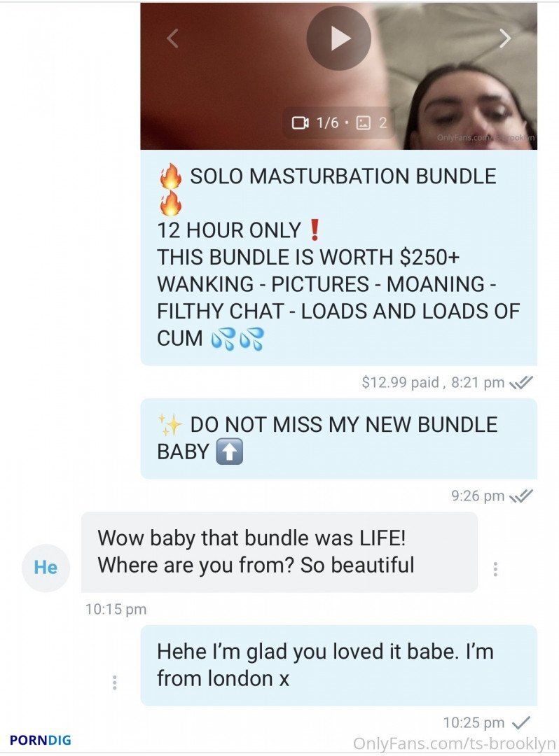Go to the previous media item
The width and height of the screenshot is (559, 756).
[172, 38]
